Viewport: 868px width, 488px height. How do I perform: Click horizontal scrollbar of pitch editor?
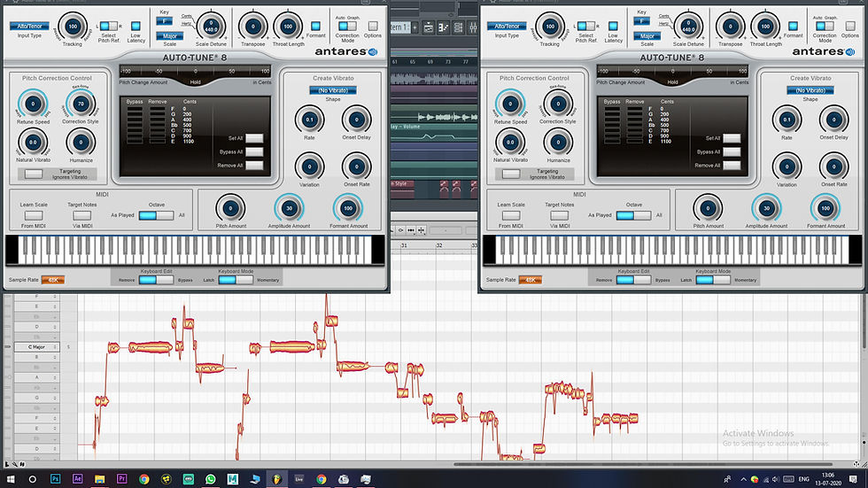click(x=642, y=464)
